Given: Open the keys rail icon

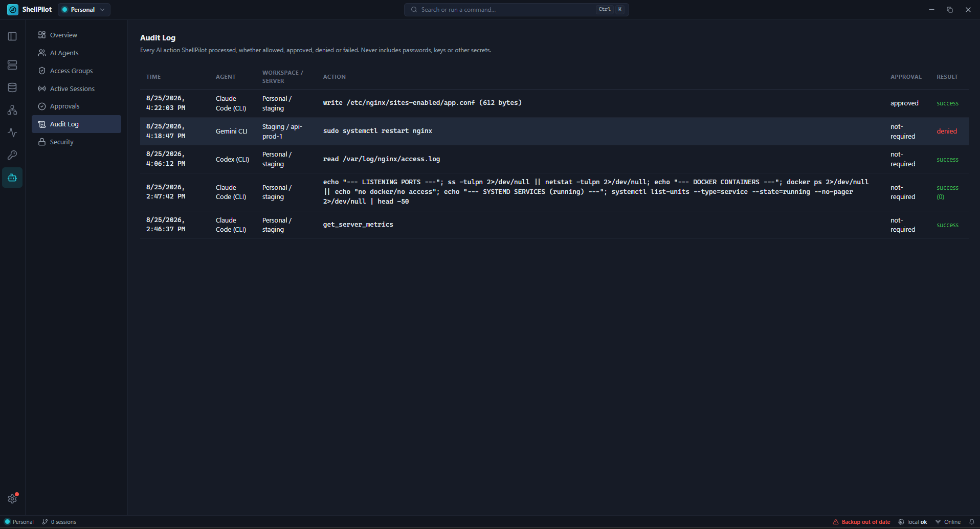Looking at the screenshot, I should coord(12,155).
